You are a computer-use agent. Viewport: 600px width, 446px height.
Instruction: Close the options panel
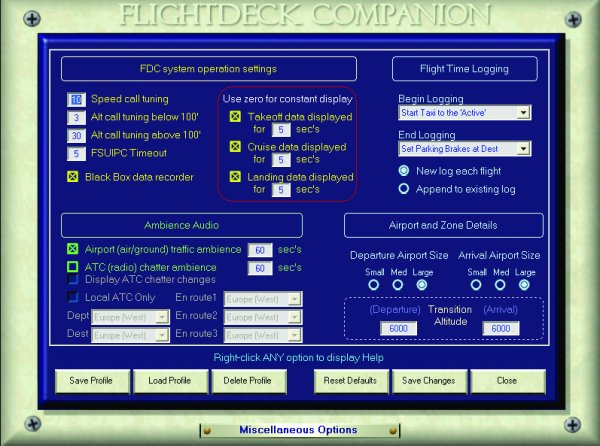pyautogui.click(x=508, y=381)
